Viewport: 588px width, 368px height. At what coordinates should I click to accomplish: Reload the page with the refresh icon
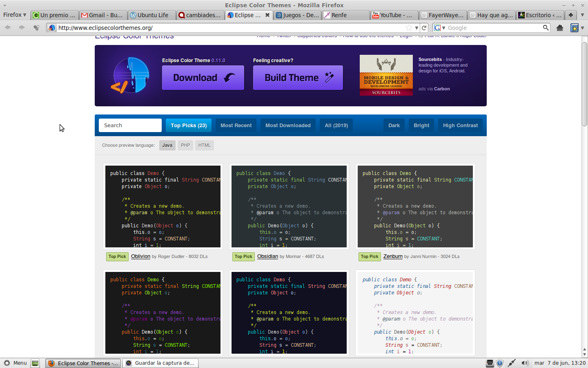[x=424, y=28]
